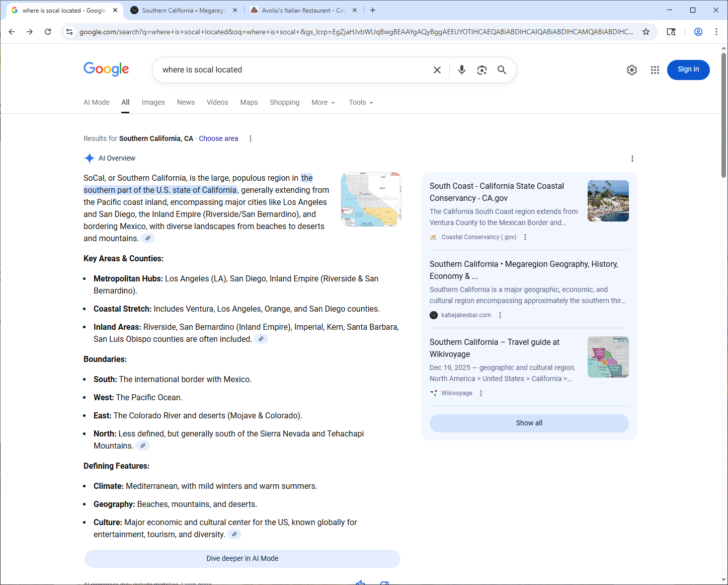Open Google apps grid icon

[x=655, y=70]
